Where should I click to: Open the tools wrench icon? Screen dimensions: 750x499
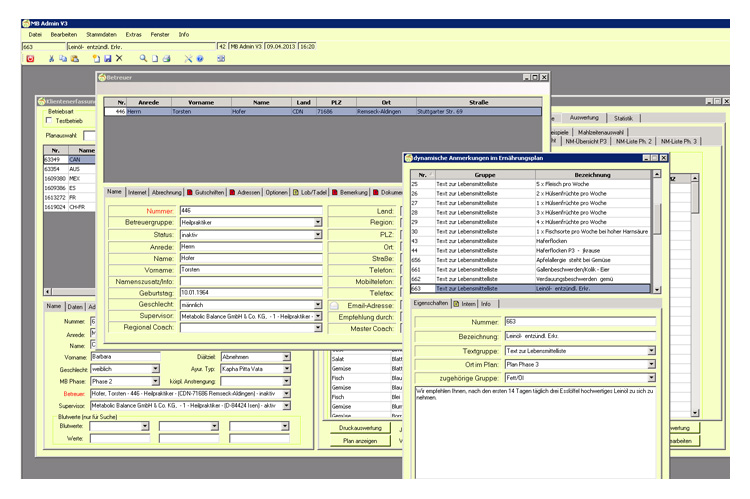(x=188, y=59)
